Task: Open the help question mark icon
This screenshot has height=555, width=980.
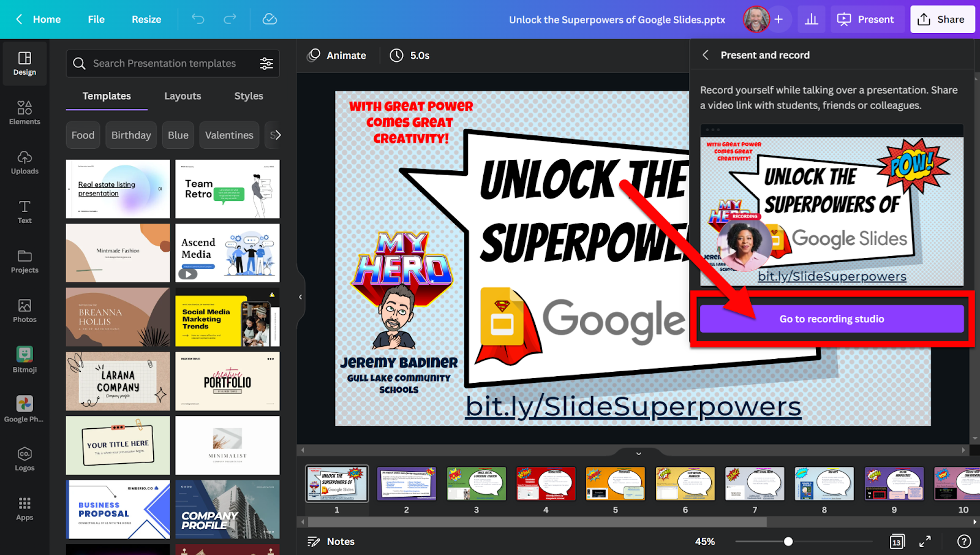Action: (964, 542)
